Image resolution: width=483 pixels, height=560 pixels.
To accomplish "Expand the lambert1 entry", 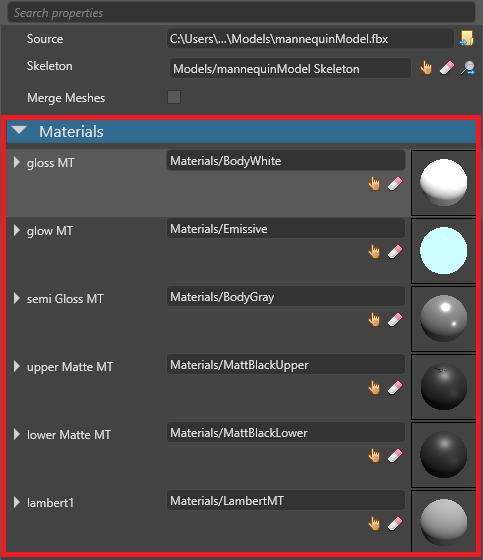I will (x=16, y=502).
